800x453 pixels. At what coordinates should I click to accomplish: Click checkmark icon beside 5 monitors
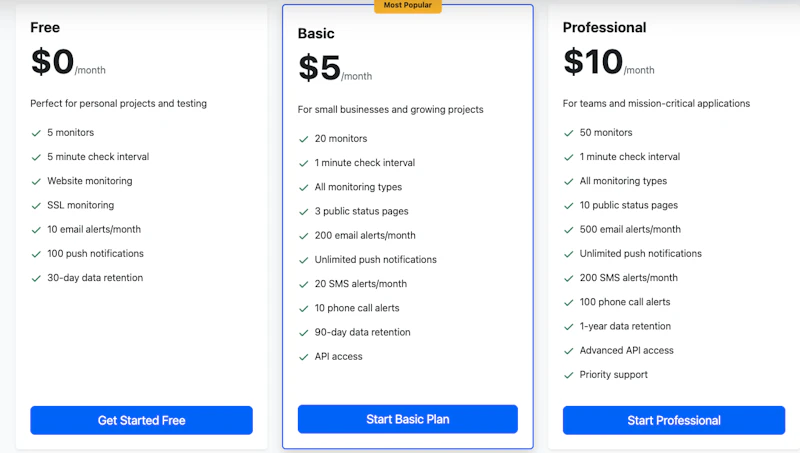click(36, 133)
